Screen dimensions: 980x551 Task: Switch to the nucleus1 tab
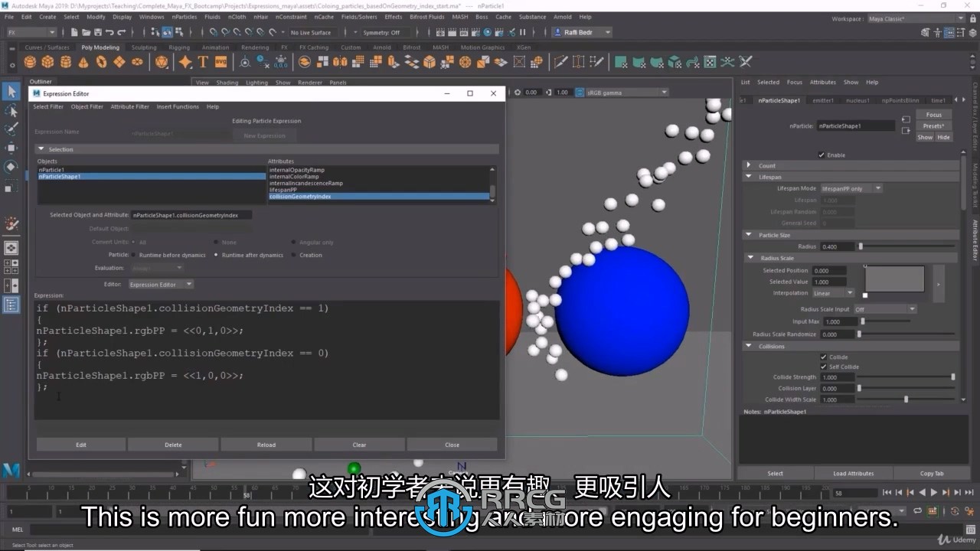coord(857,100)
